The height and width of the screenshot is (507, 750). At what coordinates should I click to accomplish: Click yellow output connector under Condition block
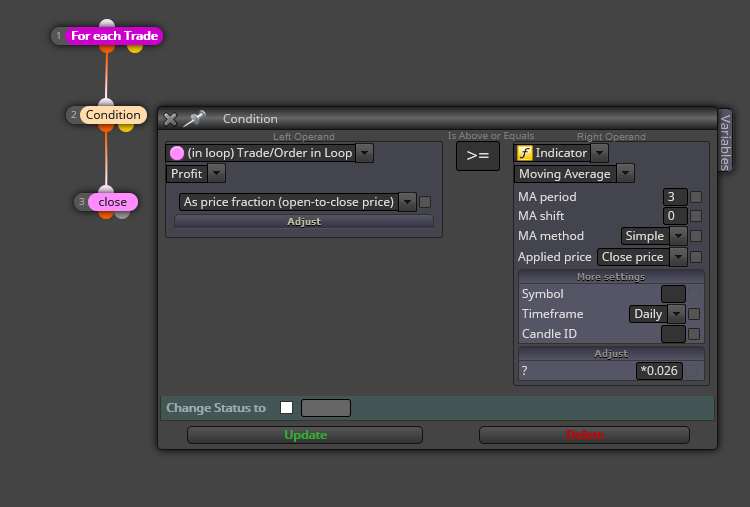[126, 127]
